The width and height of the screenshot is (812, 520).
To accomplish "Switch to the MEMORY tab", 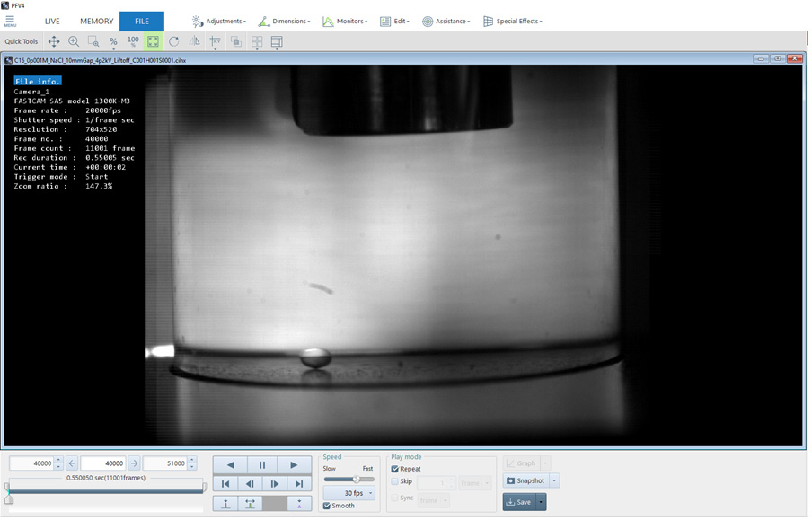I will (96, 22).
